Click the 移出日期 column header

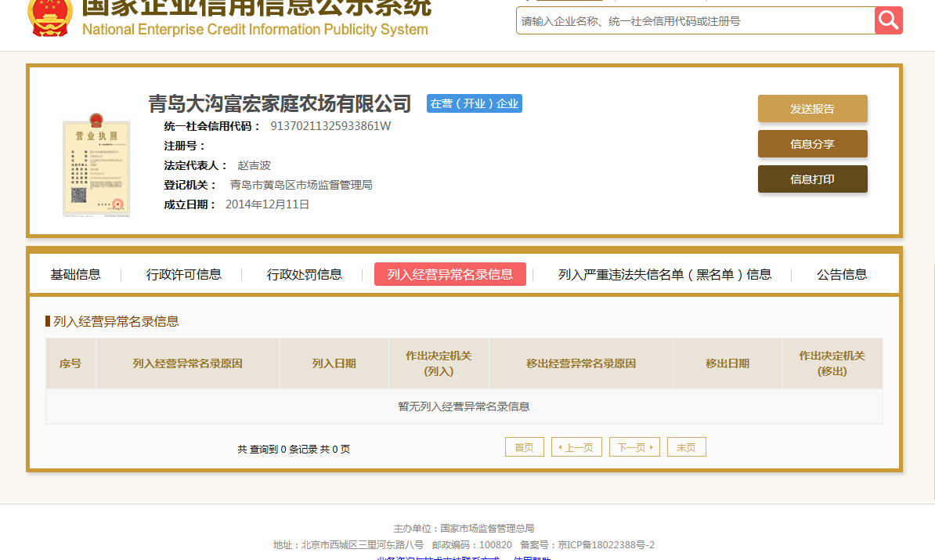click(x=727, y=363)
